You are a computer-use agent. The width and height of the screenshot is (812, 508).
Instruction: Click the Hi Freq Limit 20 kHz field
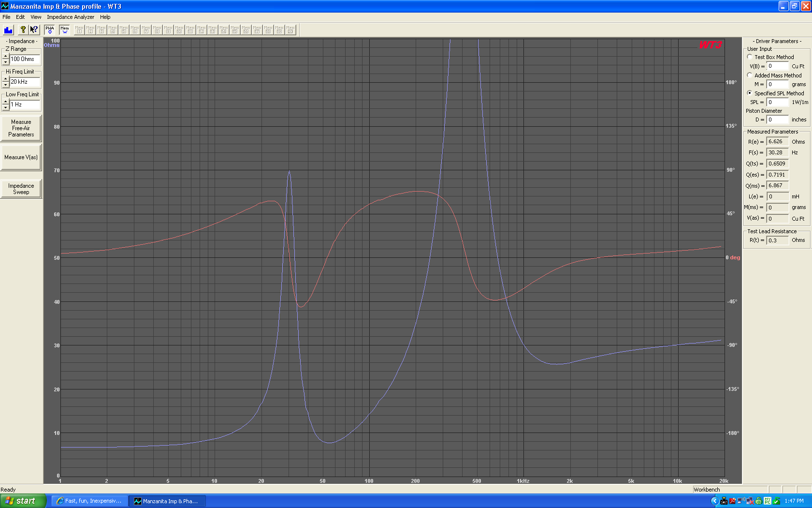point(25,82)
